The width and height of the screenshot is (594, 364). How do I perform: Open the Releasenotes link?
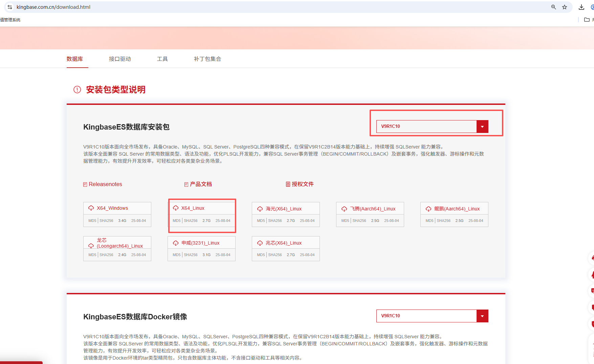click(105, 184)
